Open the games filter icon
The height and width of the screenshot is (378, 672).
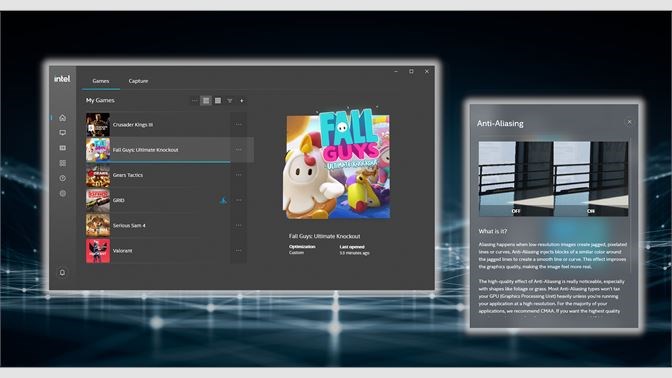tap(230, 101)
